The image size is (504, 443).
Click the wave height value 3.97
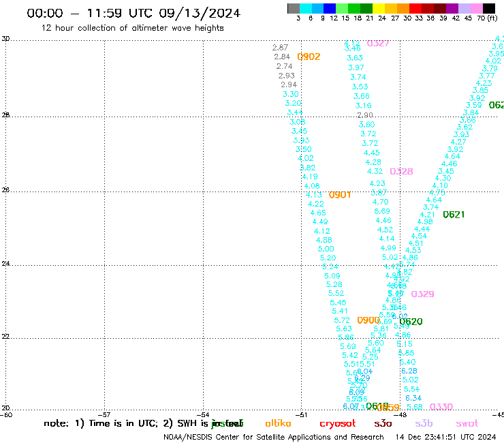point(356,68)
